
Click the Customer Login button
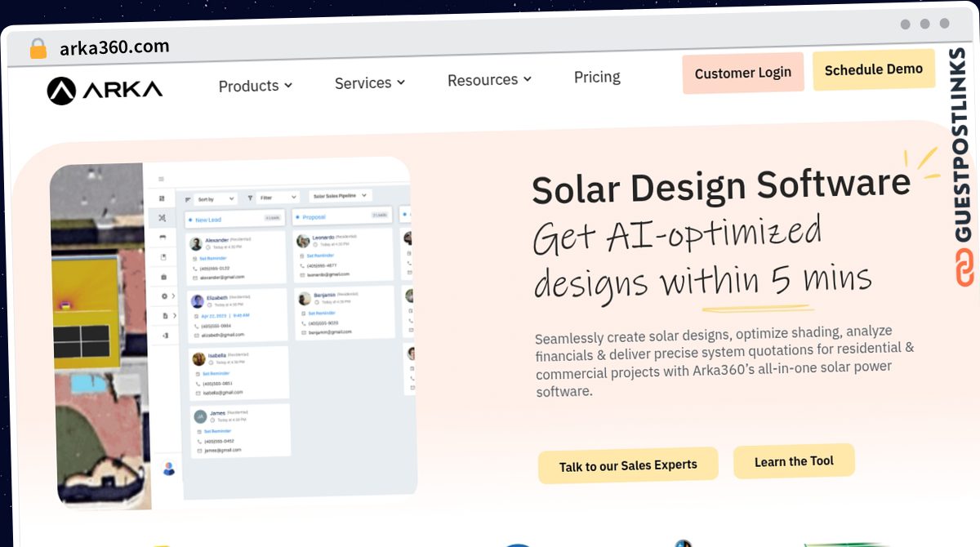coord(743,73)
